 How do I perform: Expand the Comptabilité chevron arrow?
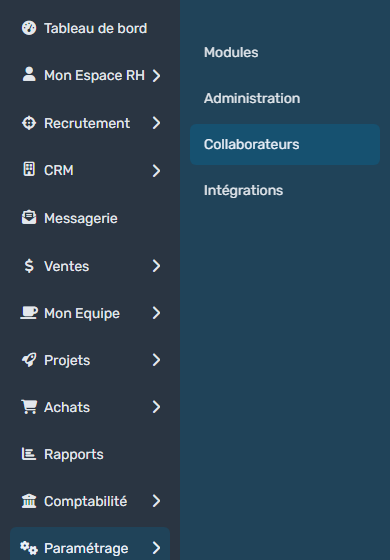pyautogui.click(x=156, y=501)
